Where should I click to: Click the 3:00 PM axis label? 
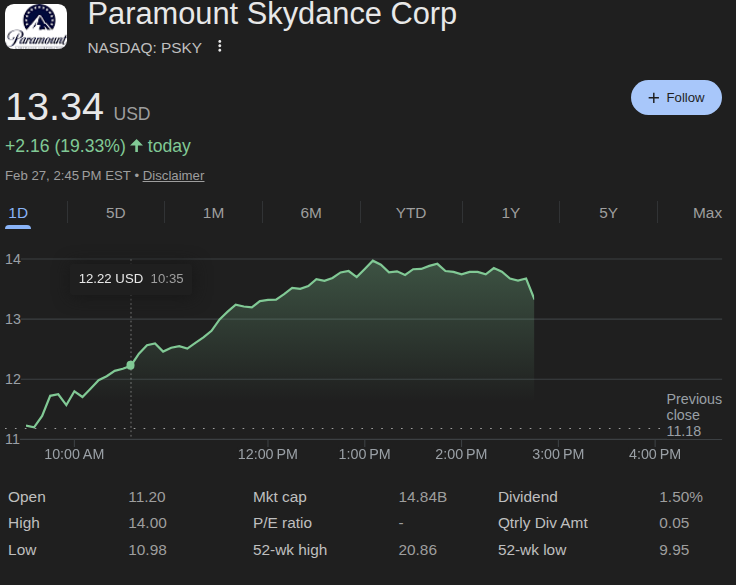(x=558, y=454)
